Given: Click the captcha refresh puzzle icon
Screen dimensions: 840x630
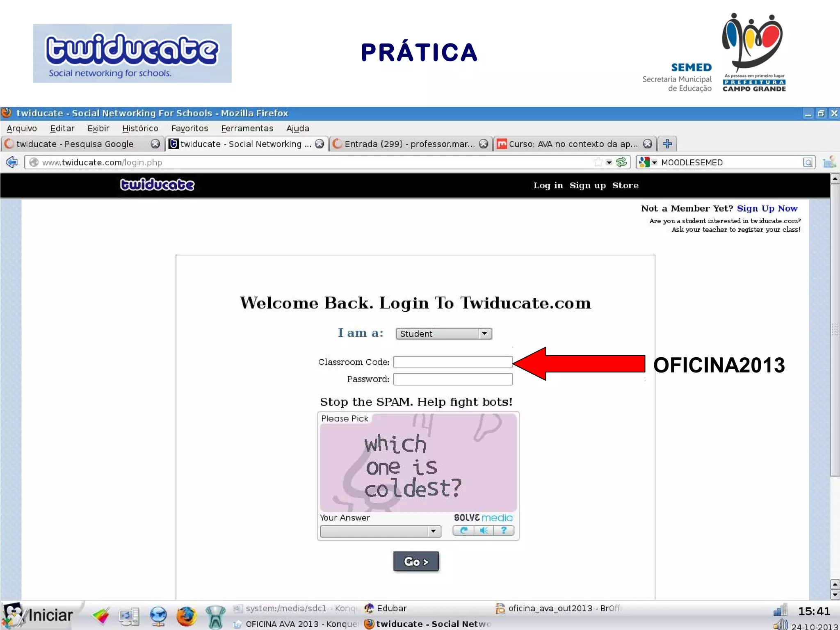Looking at the screenshot, I should [x=463, y=531].
